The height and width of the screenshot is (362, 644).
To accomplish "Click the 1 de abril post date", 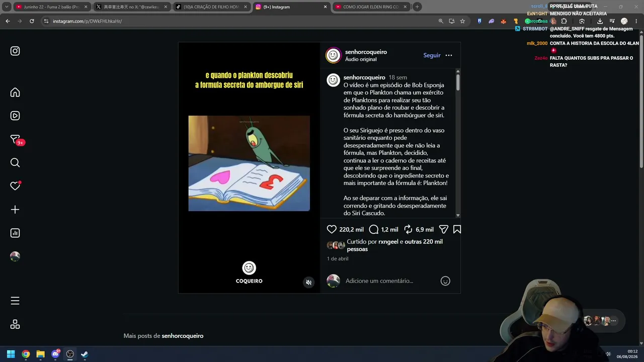I will [338, 259].
